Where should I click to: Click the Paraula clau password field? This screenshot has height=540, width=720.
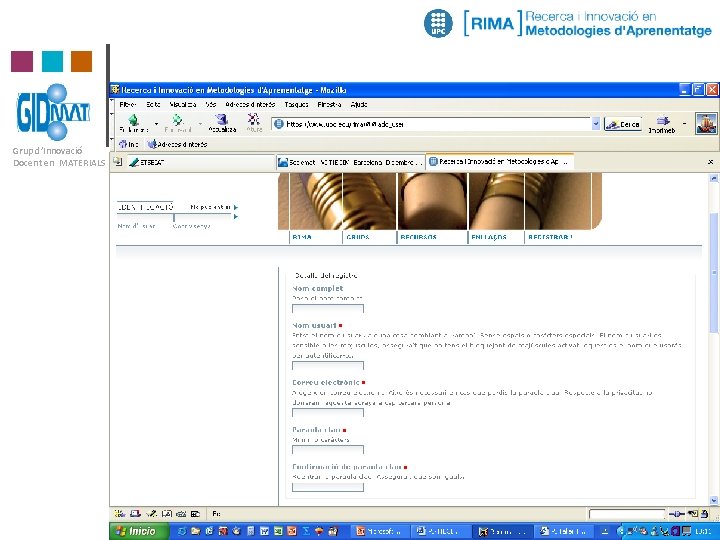[328, 449]
